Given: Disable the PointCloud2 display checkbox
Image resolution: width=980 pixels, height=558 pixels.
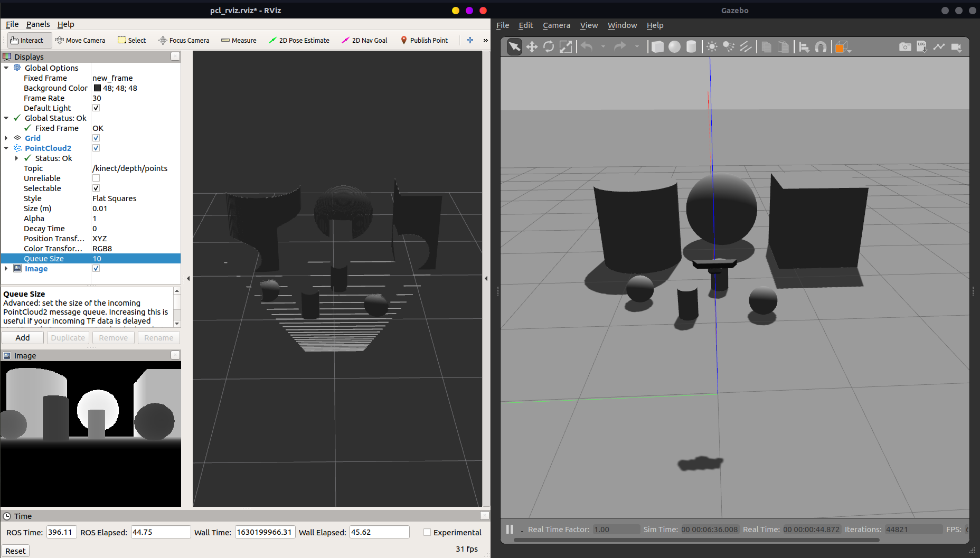Looking at the screenshot, I should pyautogui.click(x=96, y=148).
